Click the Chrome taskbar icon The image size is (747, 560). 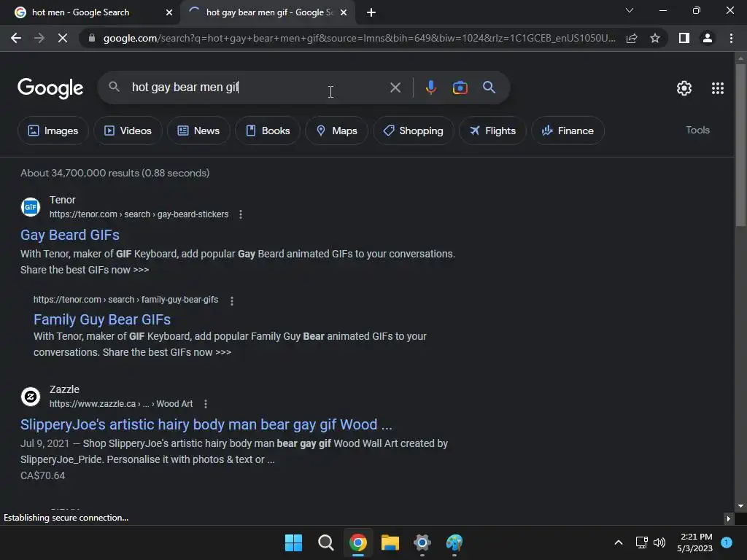[358, 542]
